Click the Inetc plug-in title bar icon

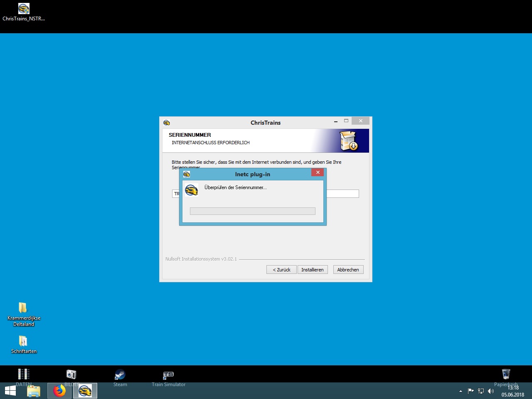pyautogui.click(x=187, y=174)
